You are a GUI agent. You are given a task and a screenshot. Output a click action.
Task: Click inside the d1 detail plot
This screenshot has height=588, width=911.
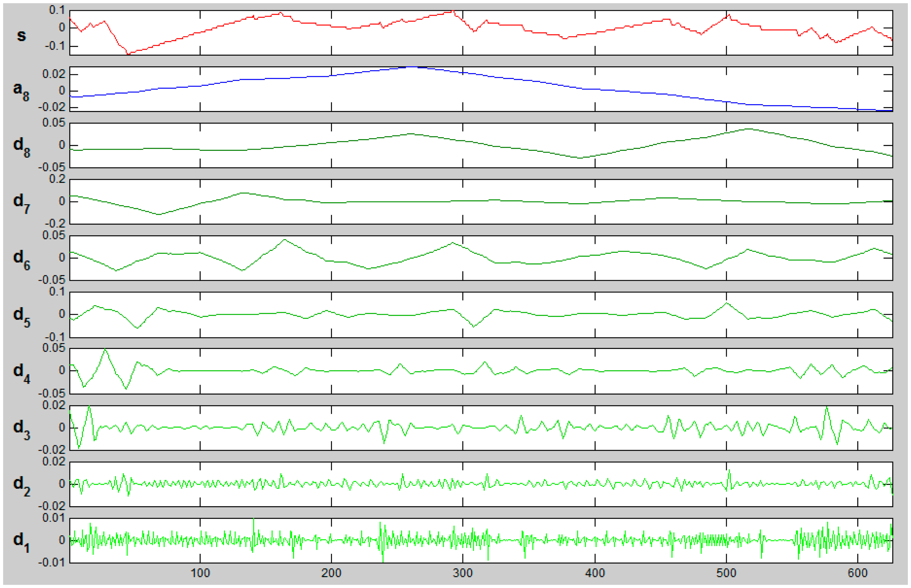481,540
